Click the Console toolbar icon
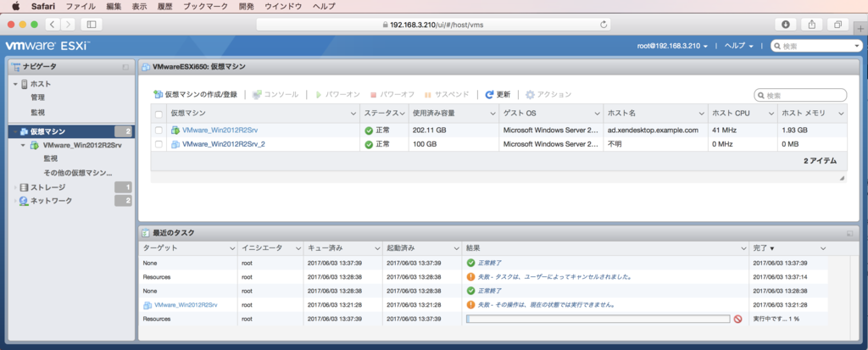Viewport: 868px width, 350px height. tap(257, 95)
